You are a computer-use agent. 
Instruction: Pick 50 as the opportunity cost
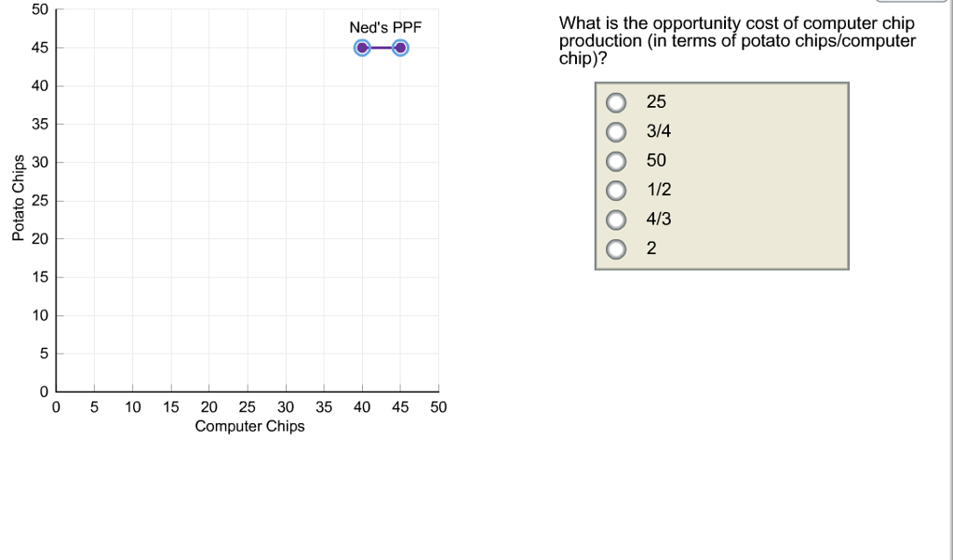click(x=616, y=161)
